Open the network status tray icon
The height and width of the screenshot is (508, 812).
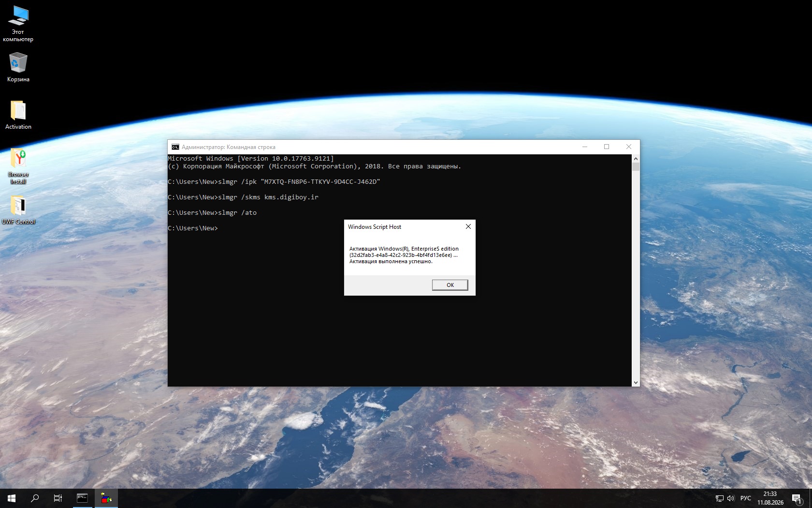tap(719, 498)
